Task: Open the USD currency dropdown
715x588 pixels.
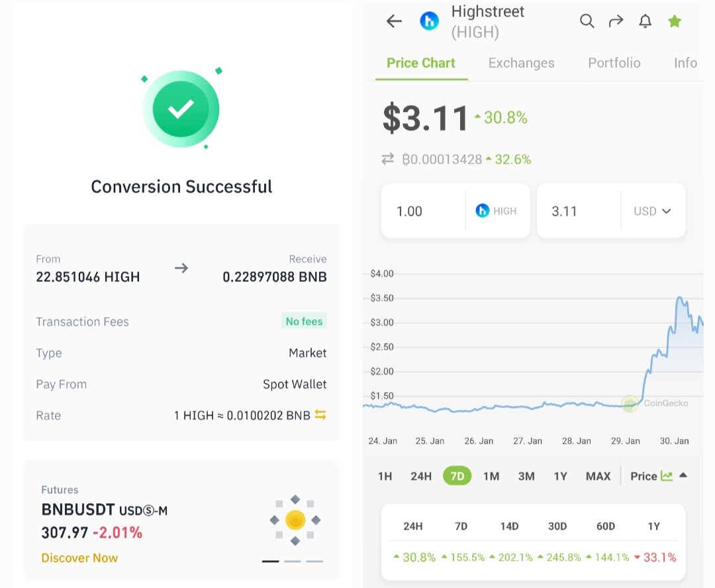Action: tap(653, 211)
